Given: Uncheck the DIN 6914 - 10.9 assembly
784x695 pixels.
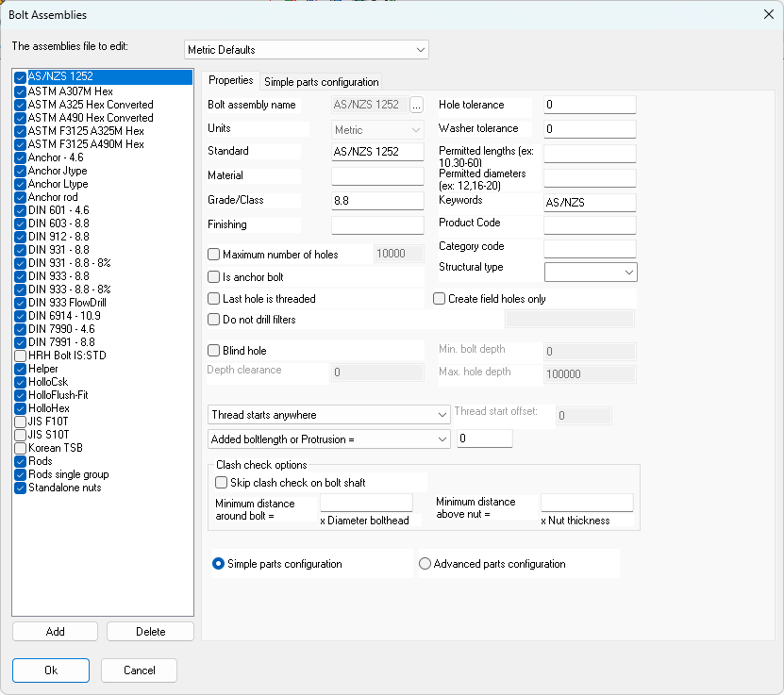Looking at the screenshot, I should tap(21, 316).
